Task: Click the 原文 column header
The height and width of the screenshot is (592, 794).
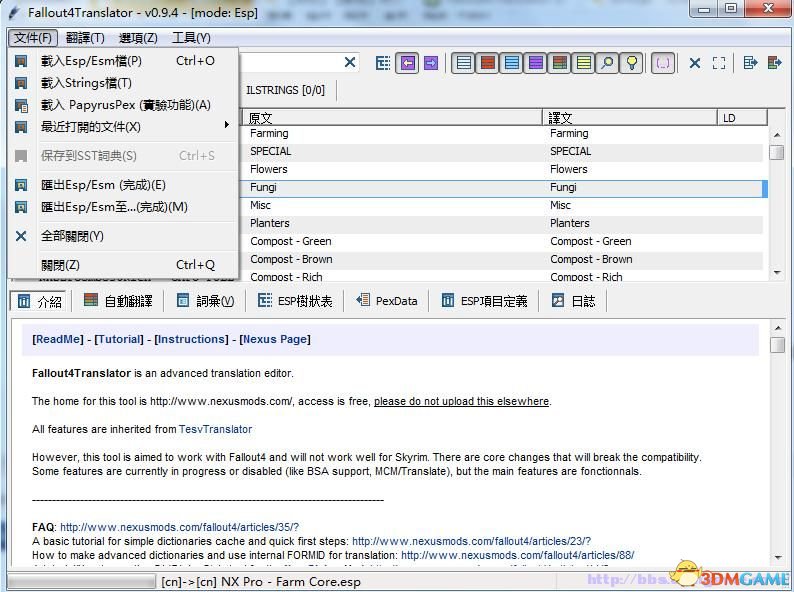Action: tap(392, 118)
